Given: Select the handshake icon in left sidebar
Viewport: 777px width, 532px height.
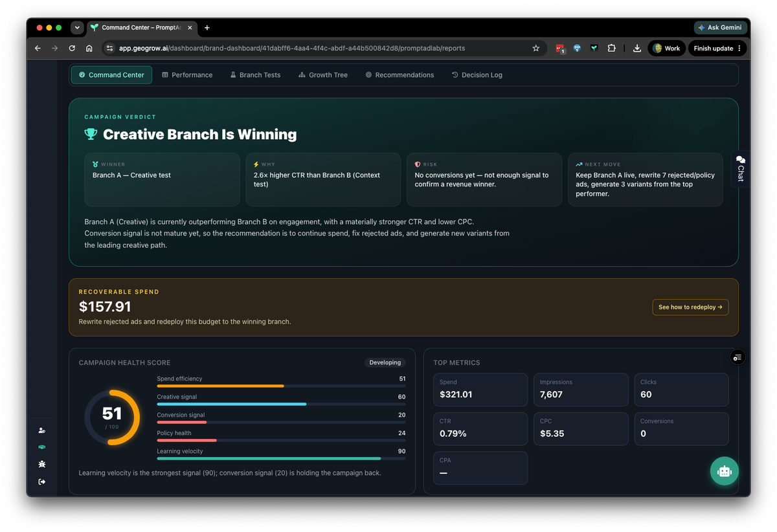Looking at the screenshot, I should (x=42, y=447).
